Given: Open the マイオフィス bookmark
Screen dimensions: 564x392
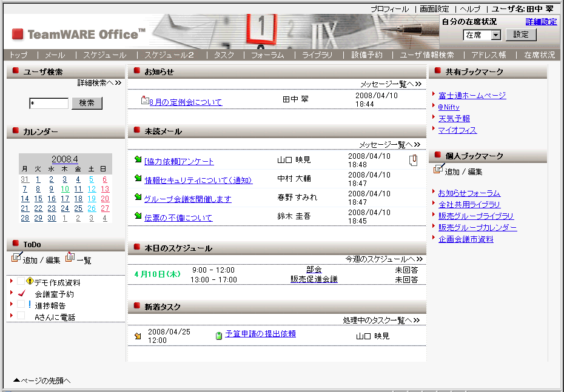Looking at the screenshot, I should tap(457, 130).
